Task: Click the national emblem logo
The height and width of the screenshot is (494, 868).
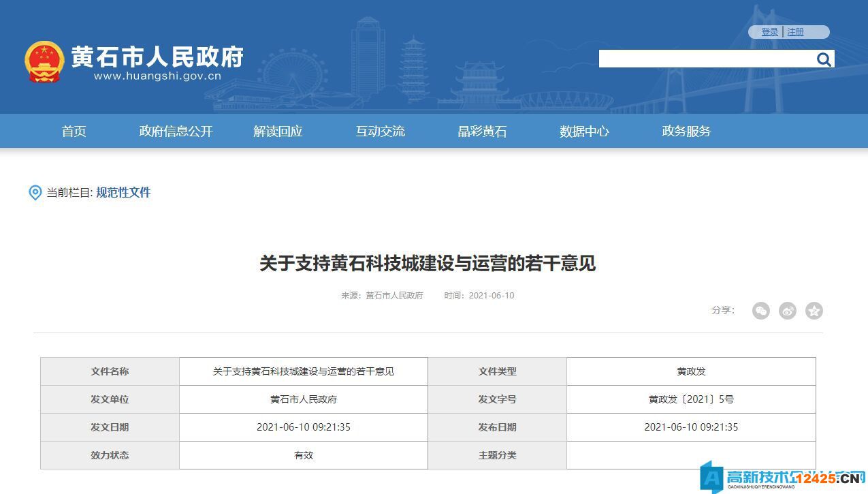Action: point(44,61)
